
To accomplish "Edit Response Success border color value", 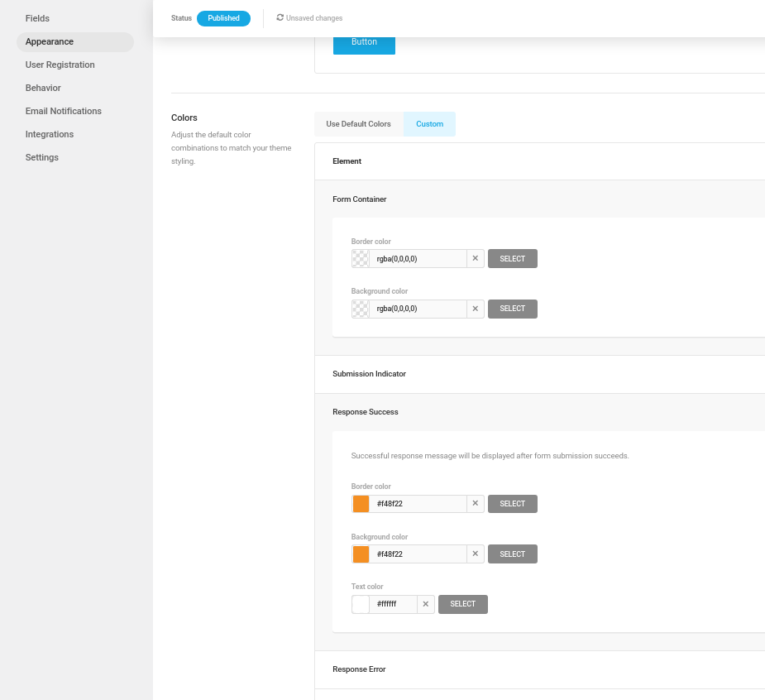I will click(x=418, y=504).
